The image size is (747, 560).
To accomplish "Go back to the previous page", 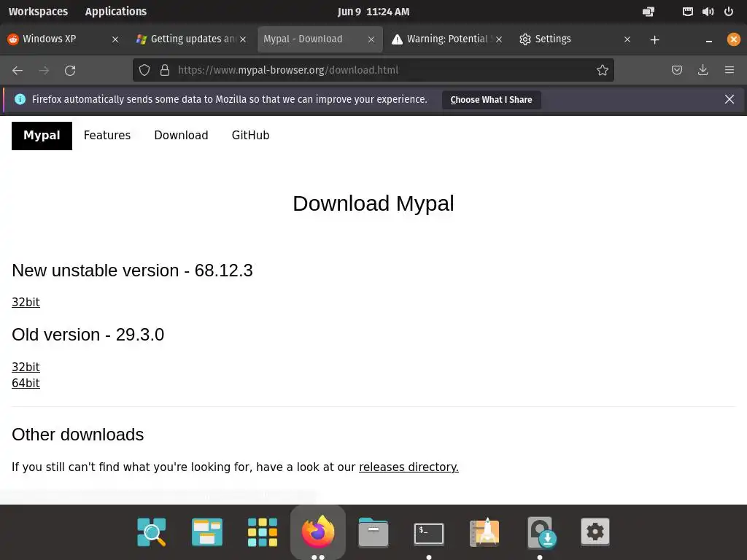I will (x=18, y=71).
